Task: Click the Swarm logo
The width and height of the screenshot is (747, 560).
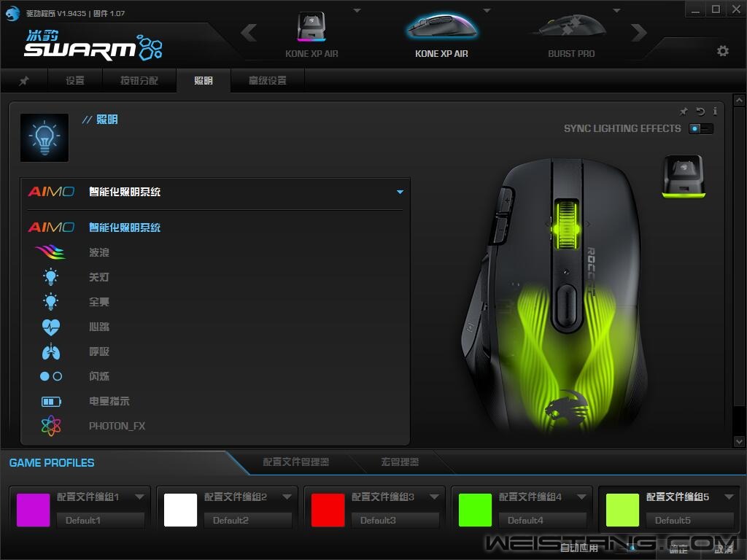Action: (93, 47)
